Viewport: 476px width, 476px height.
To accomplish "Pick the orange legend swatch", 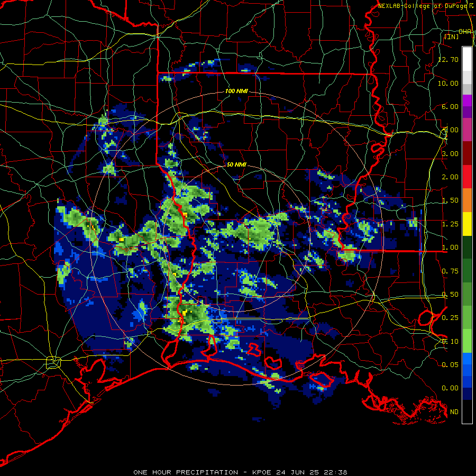I will [x=467, y=200].
